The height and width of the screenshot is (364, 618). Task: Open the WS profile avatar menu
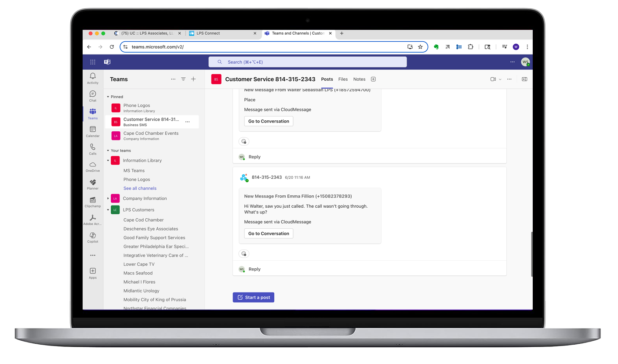[525, 62]
